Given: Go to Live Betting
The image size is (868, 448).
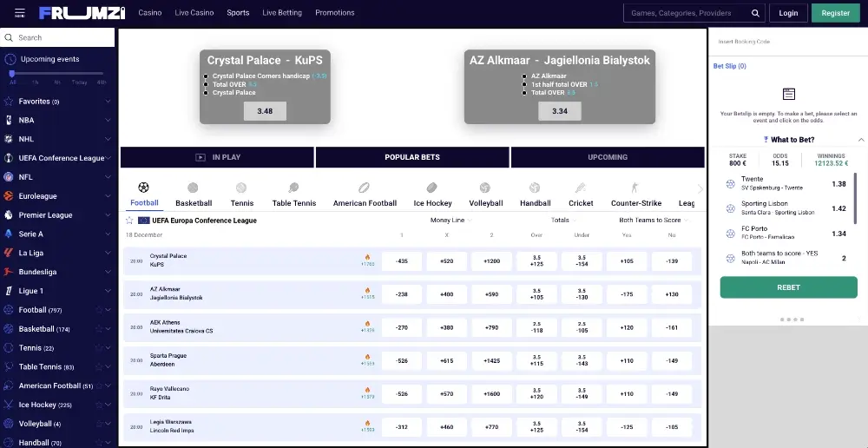Looking at the screenshot, I should 282,13.
